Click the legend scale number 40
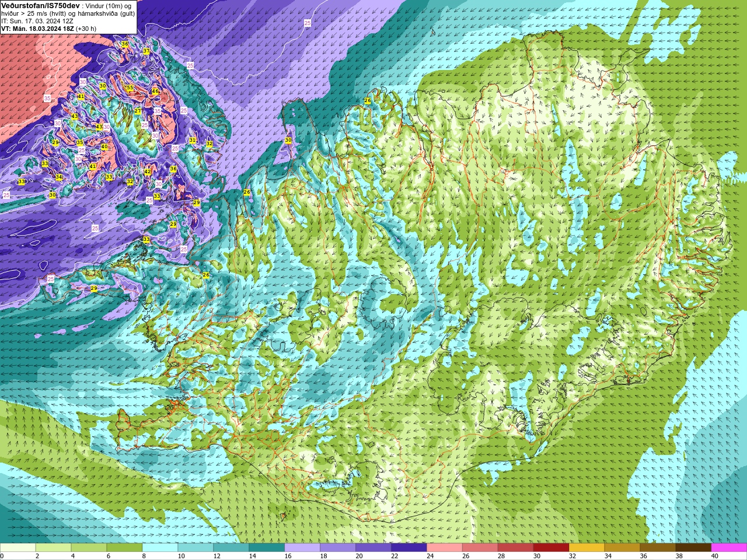Image resolution: width=747 pixels, height=560 pixels. click(715, 556)
